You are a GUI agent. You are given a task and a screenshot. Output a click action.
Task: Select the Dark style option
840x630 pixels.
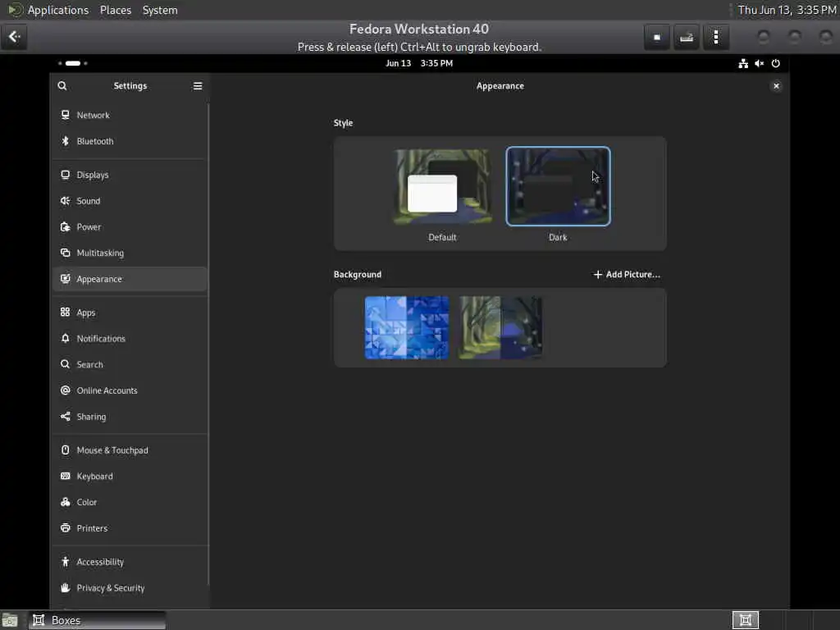click(x=558, y=186)
